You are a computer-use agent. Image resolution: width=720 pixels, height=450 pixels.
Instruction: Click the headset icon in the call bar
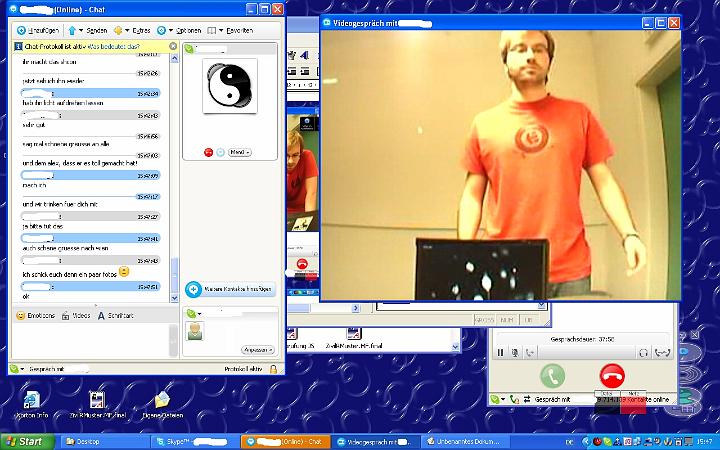click(643, 353)
